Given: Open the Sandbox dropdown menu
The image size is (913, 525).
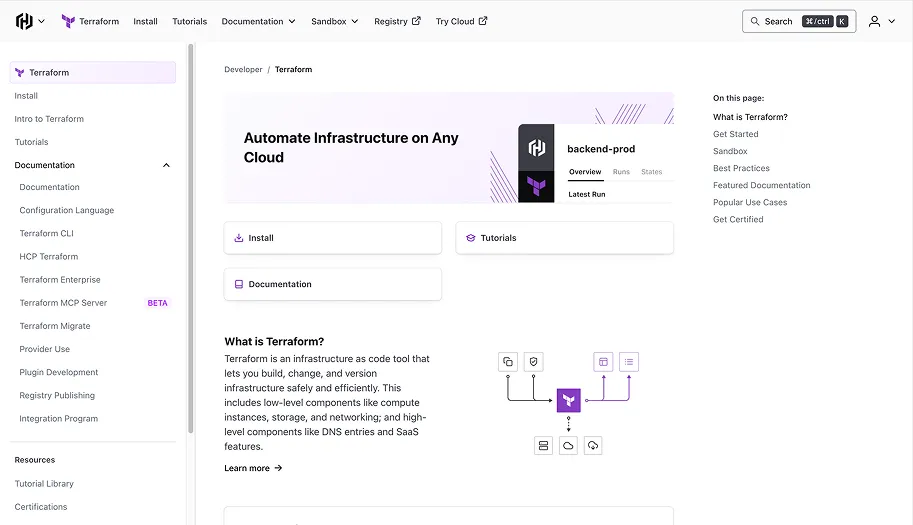Looking at the screenshot, I should tap(335, 21).
